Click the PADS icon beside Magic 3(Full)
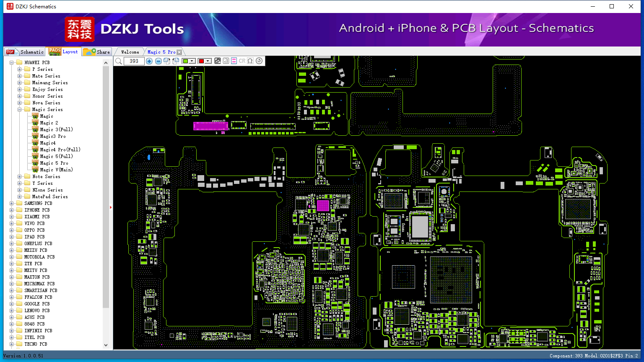The image size is (644, 362). click(35, 129)
